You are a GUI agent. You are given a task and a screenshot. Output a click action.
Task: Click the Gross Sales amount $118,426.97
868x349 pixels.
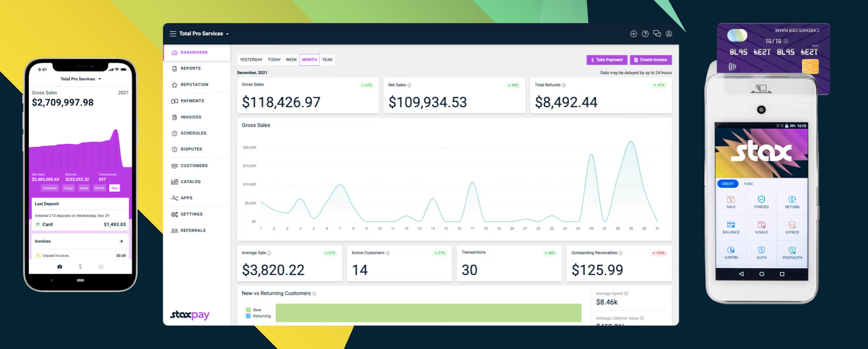(281, 102)
